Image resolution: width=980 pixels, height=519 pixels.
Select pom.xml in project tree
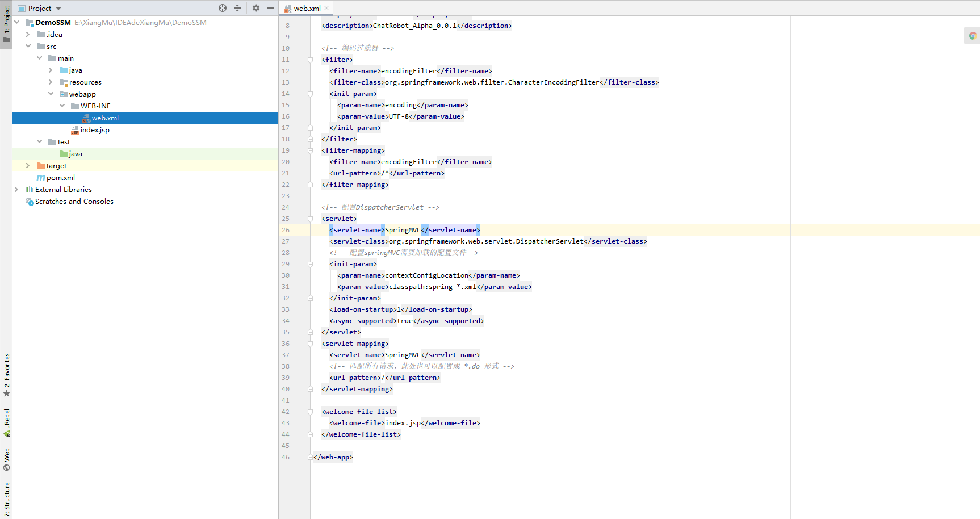[x=61, y=178]
